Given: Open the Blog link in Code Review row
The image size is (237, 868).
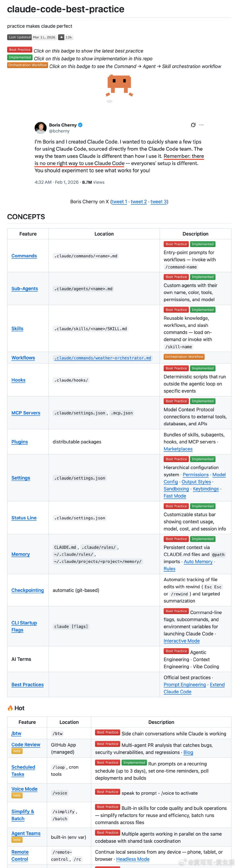Looking at the screenshot, I should coord(188,752).
